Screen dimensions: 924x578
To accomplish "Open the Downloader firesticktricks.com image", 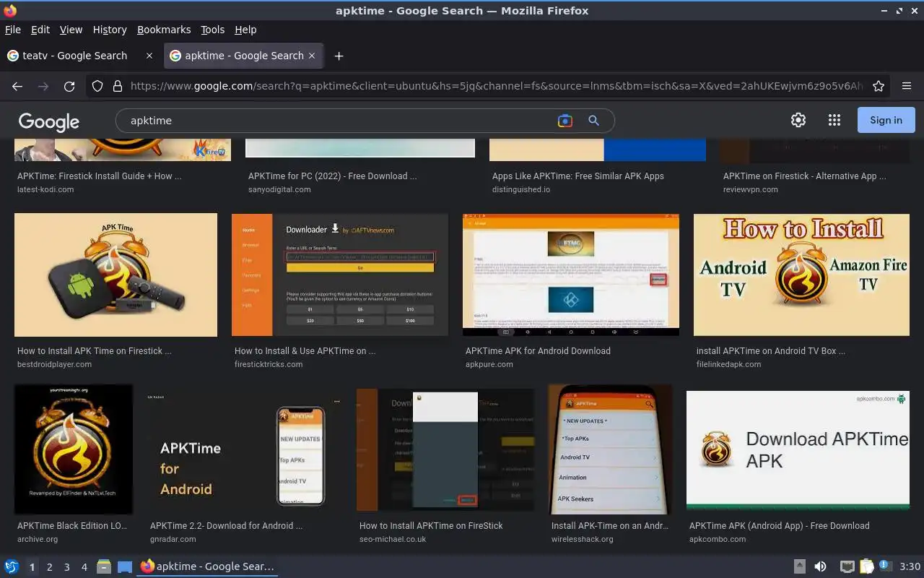I will 339,275.
